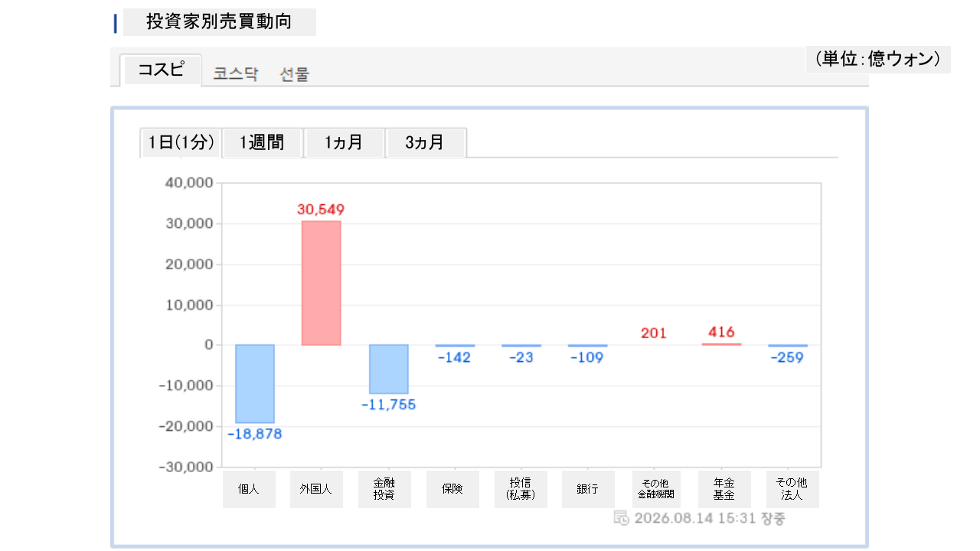This screenshot has height=551, width=980.
Task: Click the -23 value label
Action: [x=521, y=357]
